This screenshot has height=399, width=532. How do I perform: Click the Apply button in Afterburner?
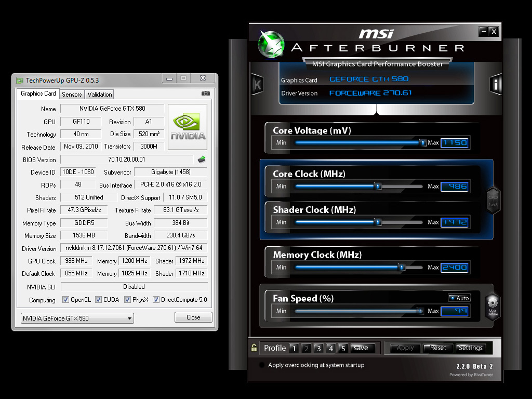(x=405, y=348)
